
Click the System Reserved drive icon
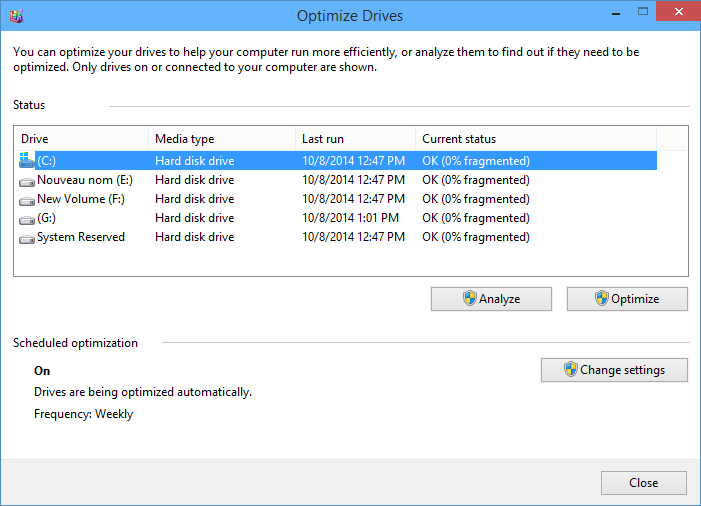tap(26, 238)
